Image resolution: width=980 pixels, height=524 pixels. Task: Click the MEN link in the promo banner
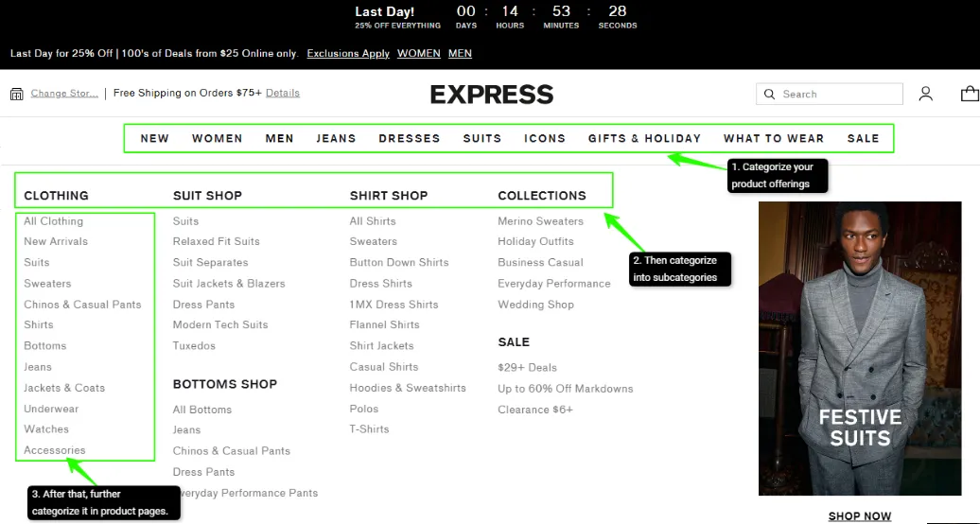460,53
